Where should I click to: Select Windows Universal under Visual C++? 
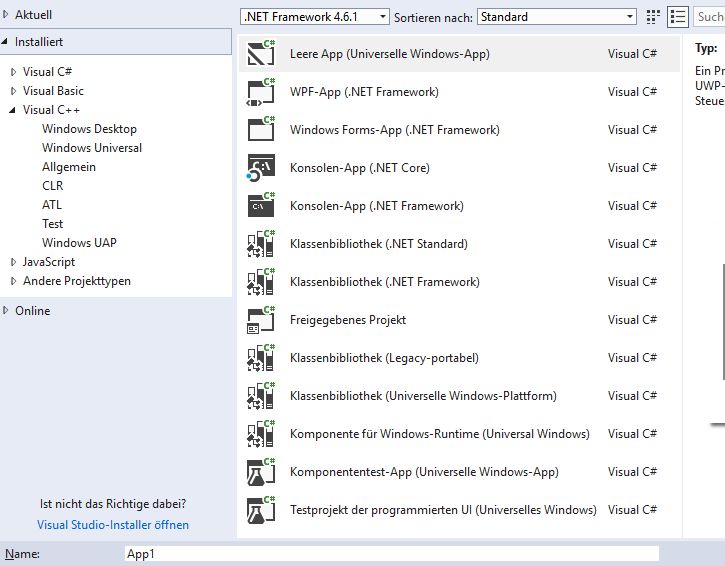pyautogui.click(x=92, y=148)
